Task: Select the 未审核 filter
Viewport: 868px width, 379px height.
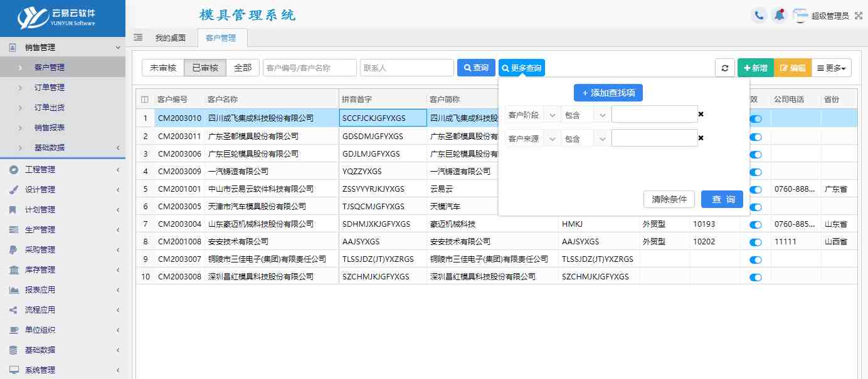Action: pos(163,68)
